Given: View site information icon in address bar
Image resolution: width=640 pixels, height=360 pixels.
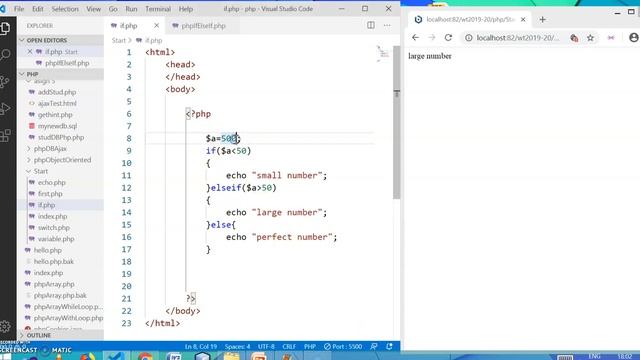Looking at the screenshot, I should (x=469, y=38).
